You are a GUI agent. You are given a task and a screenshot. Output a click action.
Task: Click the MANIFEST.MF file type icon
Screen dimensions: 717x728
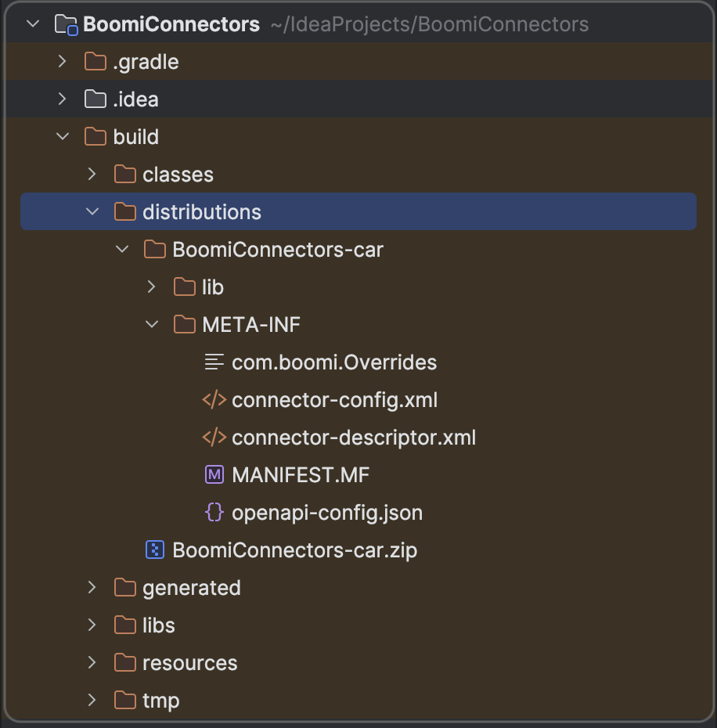(214, 474)
